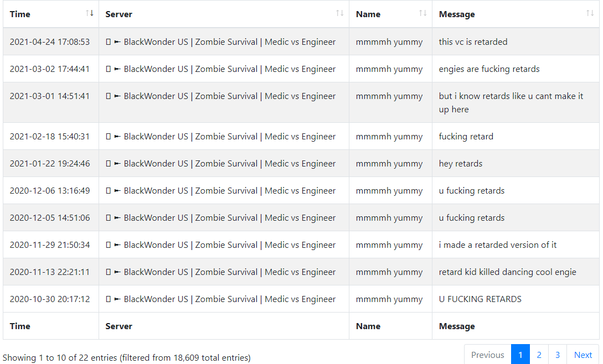Toggle sorting on the Name column
Viewport: 603px width, 364px height.
[x=422, y=13]
